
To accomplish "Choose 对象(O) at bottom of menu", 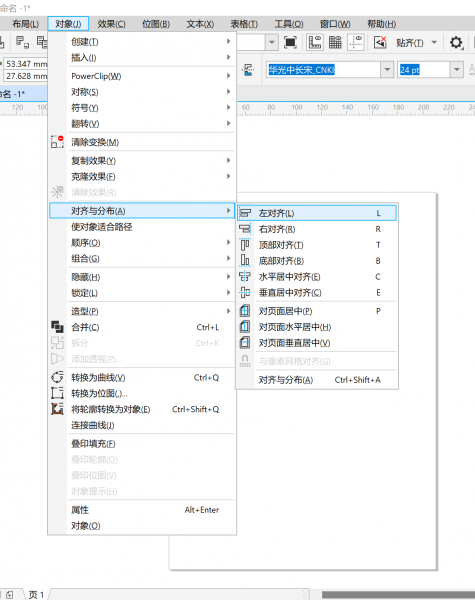I will 142,526.
